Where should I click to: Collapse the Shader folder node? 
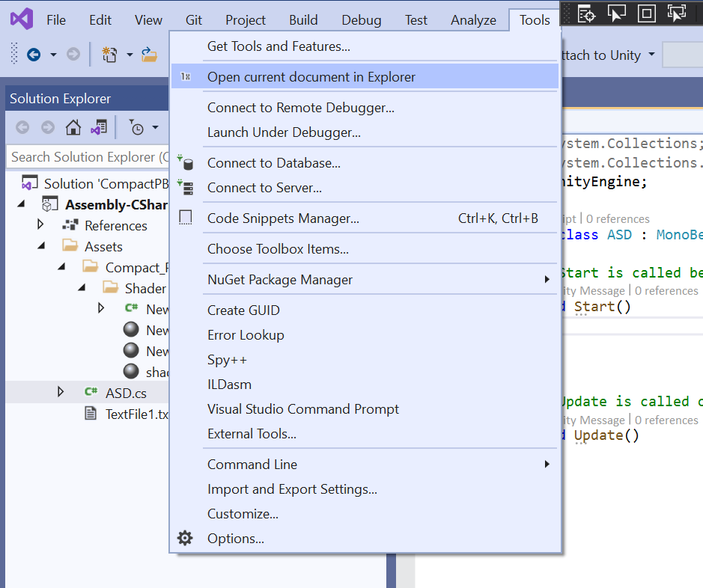[x=82, y=287]
